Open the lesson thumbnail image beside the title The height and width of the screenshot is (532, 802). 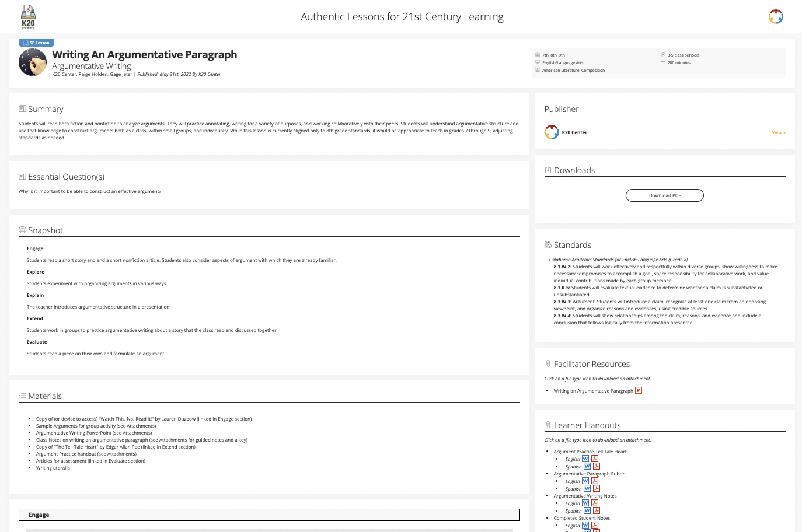pos(33,62)
